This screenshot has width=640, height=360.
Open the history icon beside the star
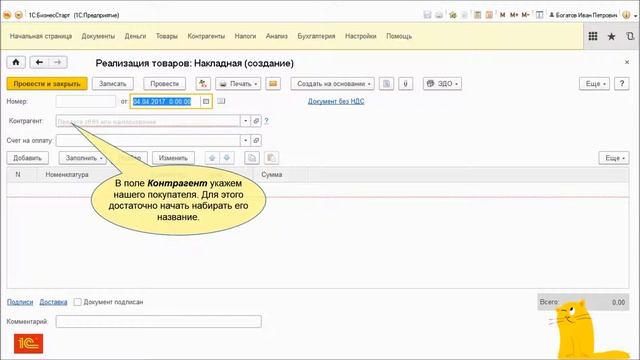point(630,36)
